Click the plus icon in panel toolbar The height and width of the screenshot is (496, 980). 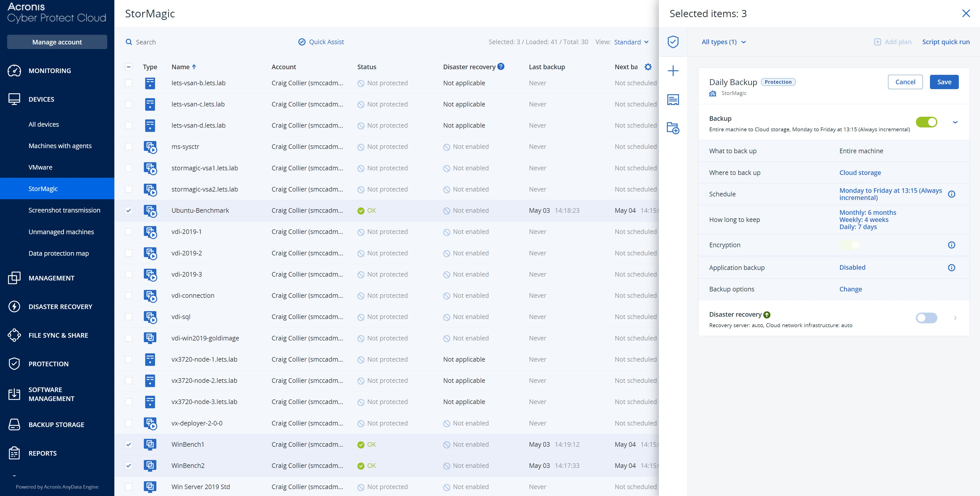(673, 71)
